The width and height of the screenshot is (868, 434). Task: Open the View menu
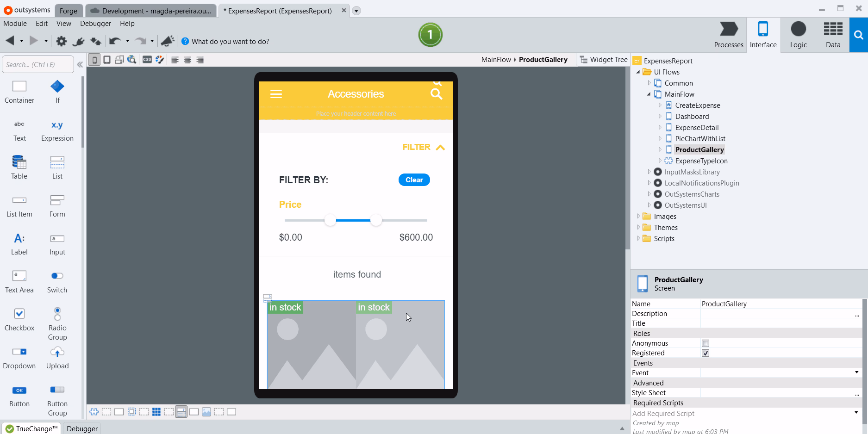click(x=64, y=24)
